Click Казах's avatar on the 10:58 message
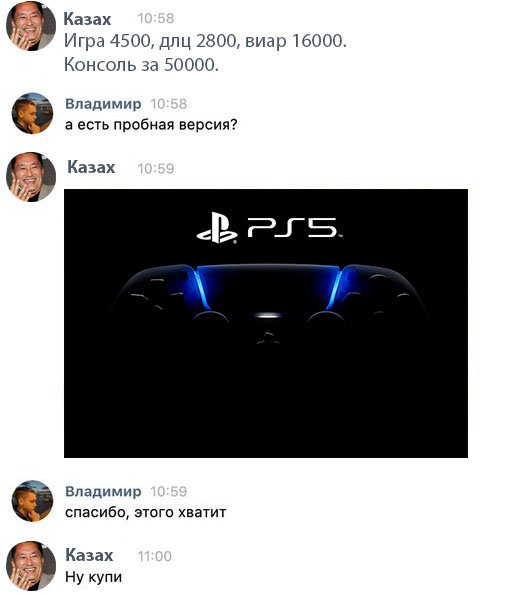The width and height of the screenshot is (524, 595). (x=31, y=26)
